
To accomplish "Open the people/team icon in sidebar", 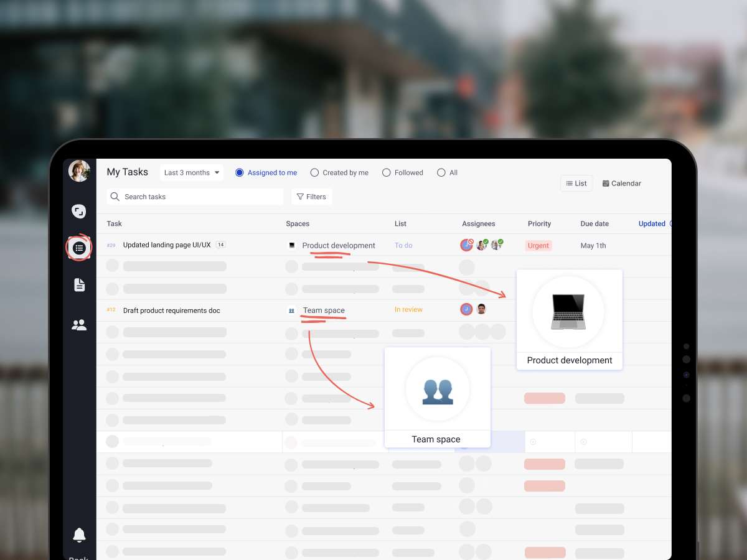I will tap(79, 325).
